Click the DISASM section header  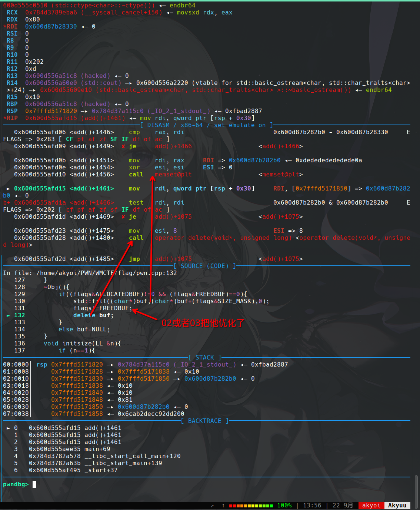coord(206,125)
